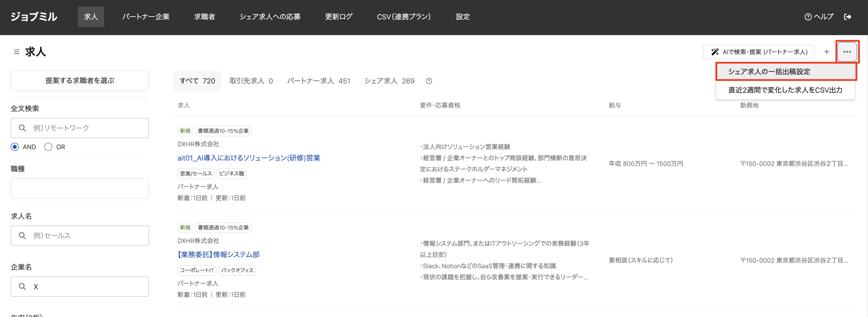Open 更新ログ in top navigation
The width and height of the screenshot is (868, 317).
coord(338,17)
